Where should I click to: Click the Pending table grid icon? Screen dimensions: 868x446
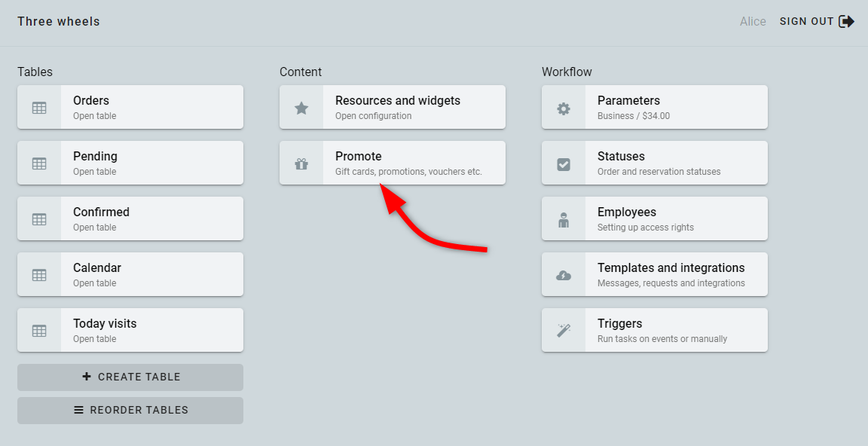[39, 163]
